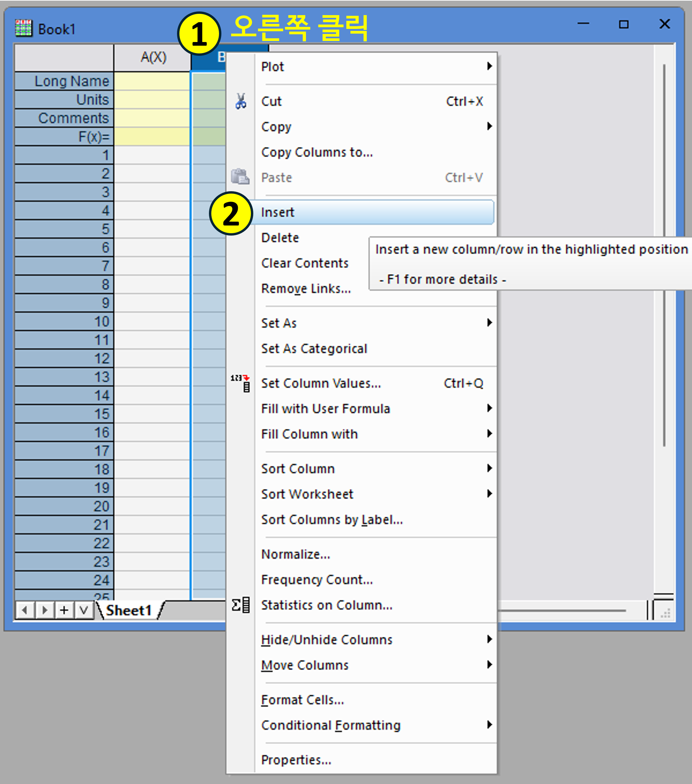Viewport: 692px width, 784px height.
Task: Open Properties... menu entry
Action: click(x=296, y=760)
